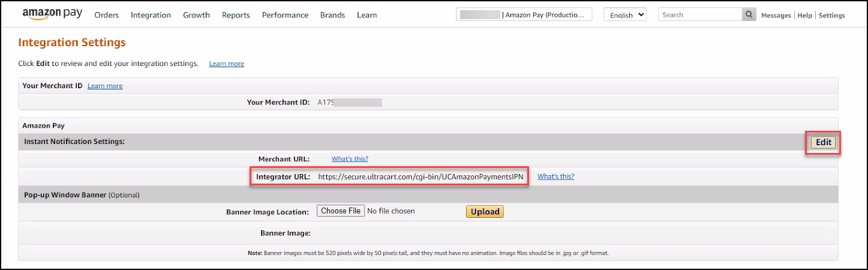Open the Integration menu
The image size is (868, 270).
[x=151, y=15]
